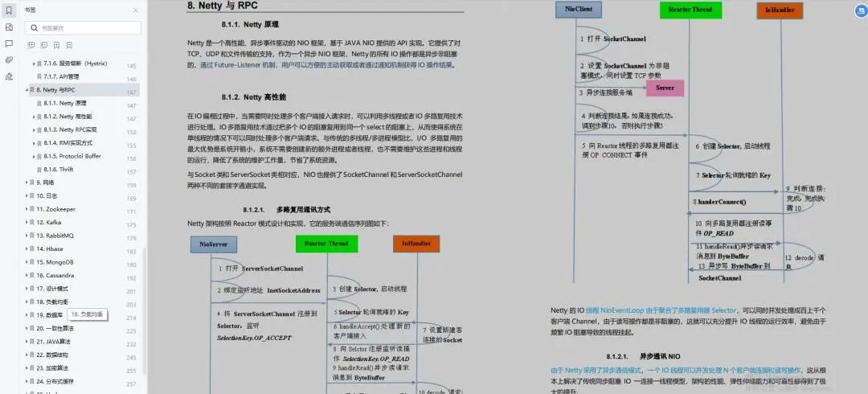Screen dimensions: 868x394
Task: Go to bookmark 21. JAVA算法
Action: click(54, 342)
